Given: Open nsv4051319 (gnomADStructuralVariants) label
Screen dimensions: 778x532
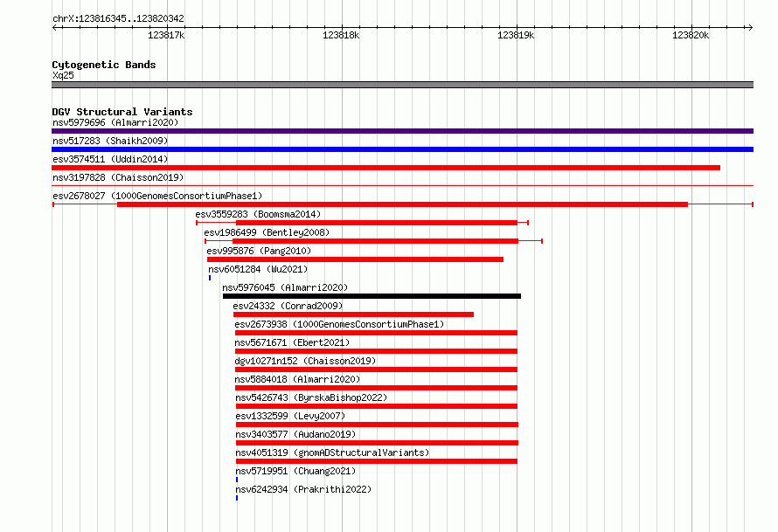Looking at the screenshot, I should pos(332,453).
